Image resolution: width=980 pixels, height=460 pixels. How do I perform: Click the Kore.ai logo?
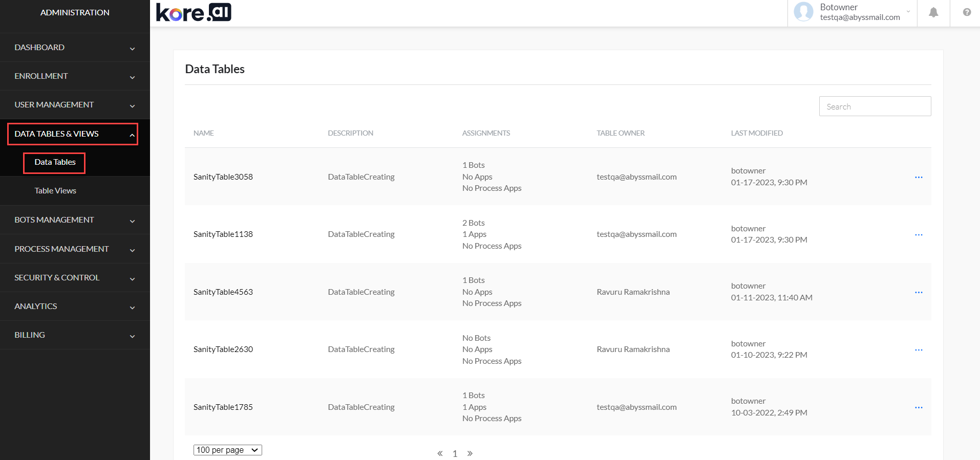[x=194, y=12]
